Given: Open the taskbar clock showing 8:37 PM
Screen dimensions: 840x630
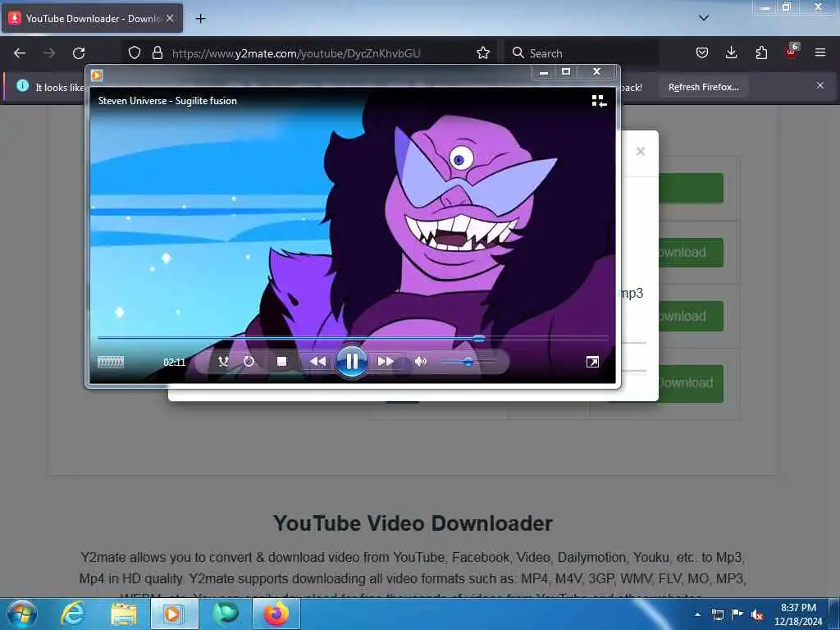Looking at the screenshot, I should 798,614.
